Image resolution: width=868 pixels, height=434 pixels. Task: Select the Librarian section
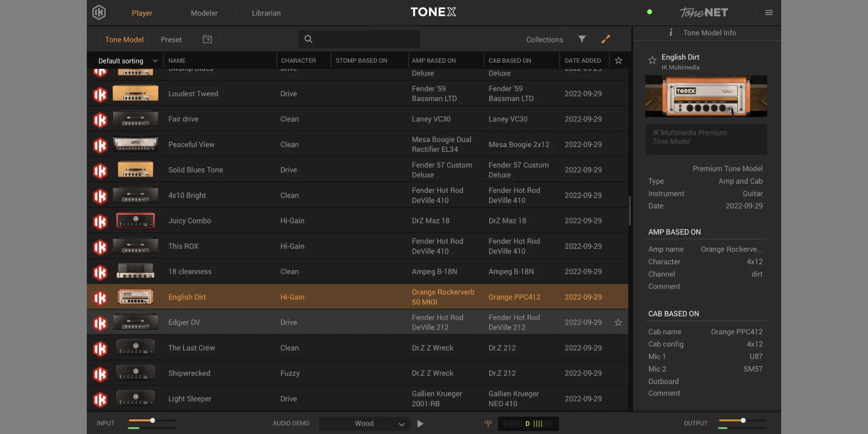pos(265,13)
